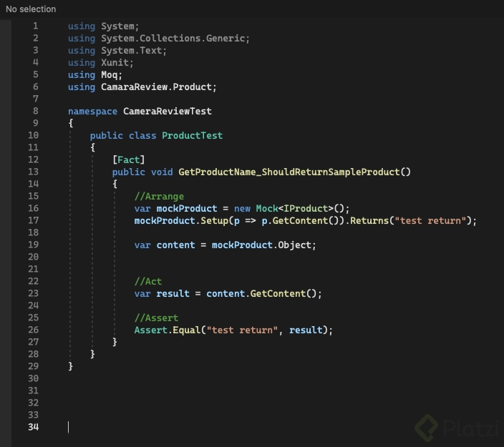Image resolution: width=504 pixels, height=447 pixels.
Task: Click 'CamaraReview.Product' on line 6
Action: click(x=157, y=87)
